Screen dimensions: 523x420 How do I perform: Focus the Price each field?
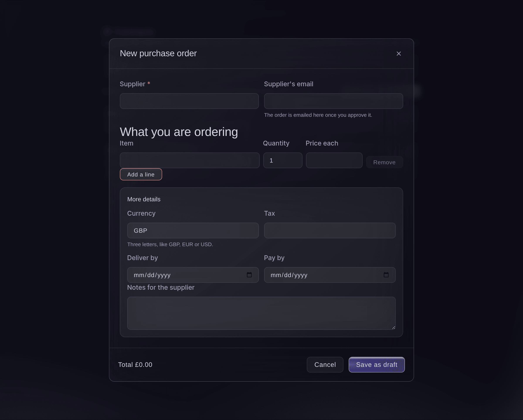(x=334, y=160)
